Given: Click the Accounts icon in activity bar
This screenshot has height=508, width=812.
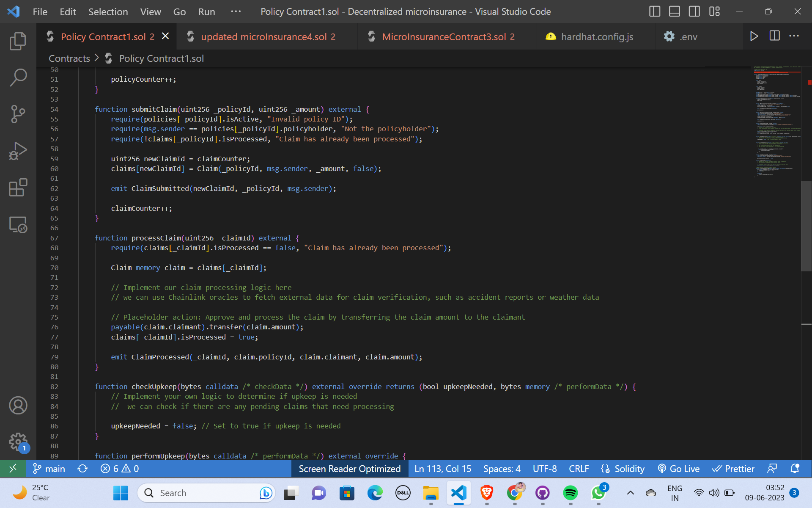Looking at the screenshot, I should [18, 405].
